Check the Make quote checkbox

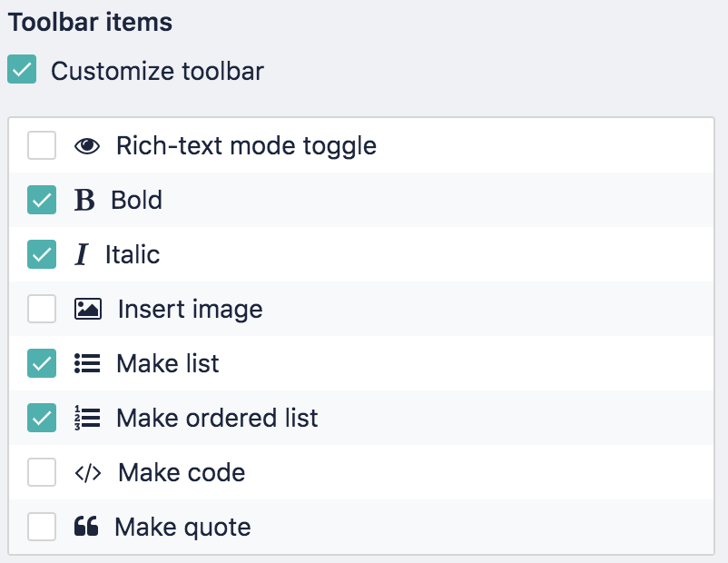(41, 527)
